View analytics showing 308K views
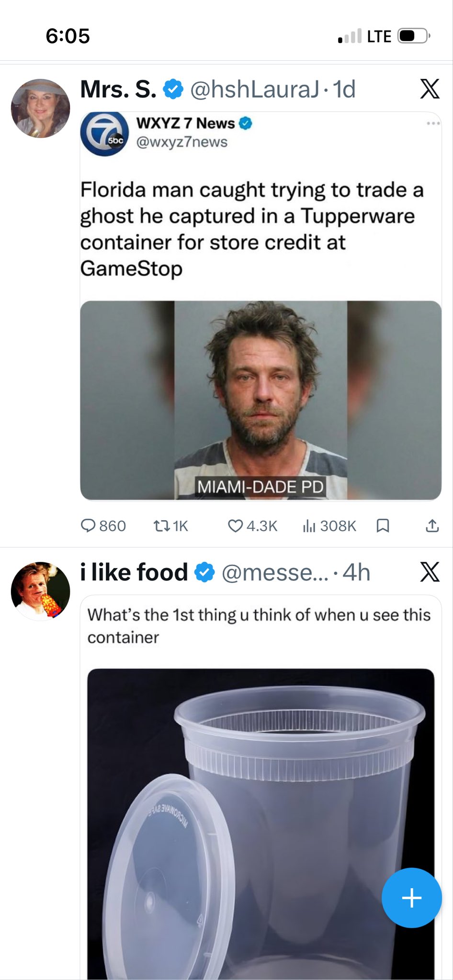The width and height of the screenshot is (453, 980). click(x=309, y=526)
